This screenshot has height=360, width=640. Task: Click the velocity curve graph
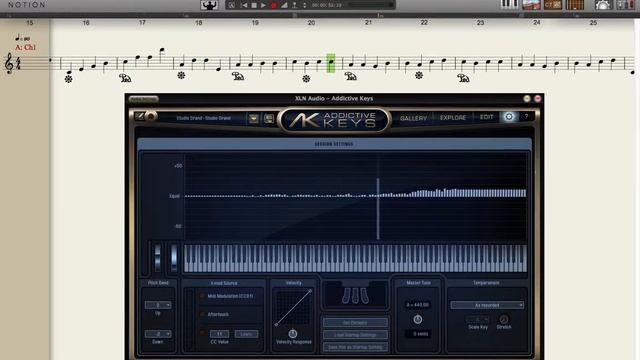[293, 307]
